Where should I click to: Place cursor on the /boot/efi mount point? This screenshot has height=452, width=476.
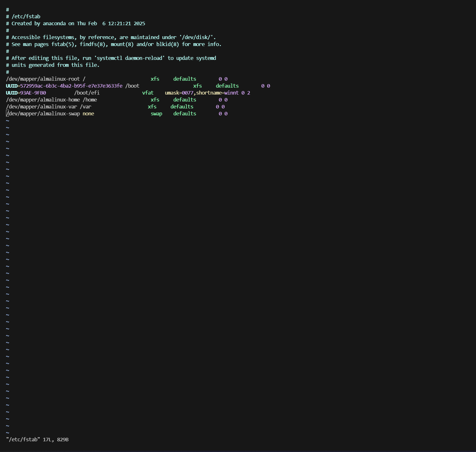pos(87,93)
